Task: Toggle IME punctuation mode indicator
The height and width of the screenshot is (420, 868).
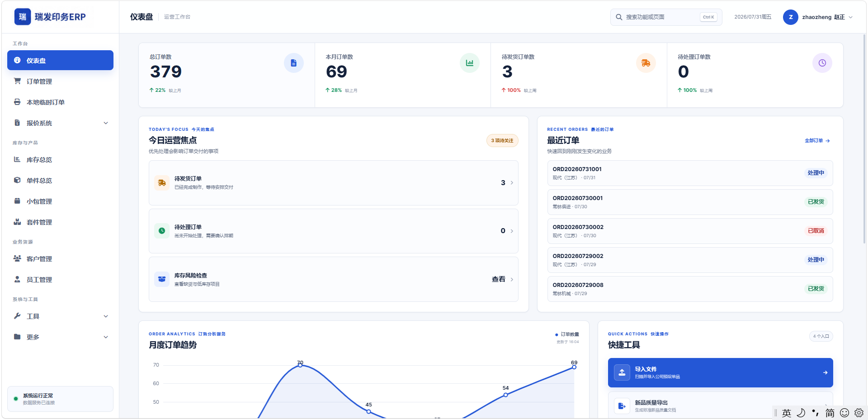Action: click(816, 413)
